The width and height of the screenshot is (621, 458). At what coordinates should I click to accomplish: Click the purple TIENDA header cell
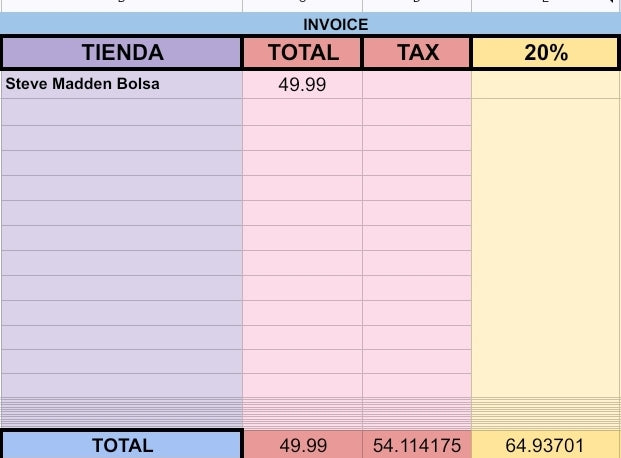click(x=122, y=53)
